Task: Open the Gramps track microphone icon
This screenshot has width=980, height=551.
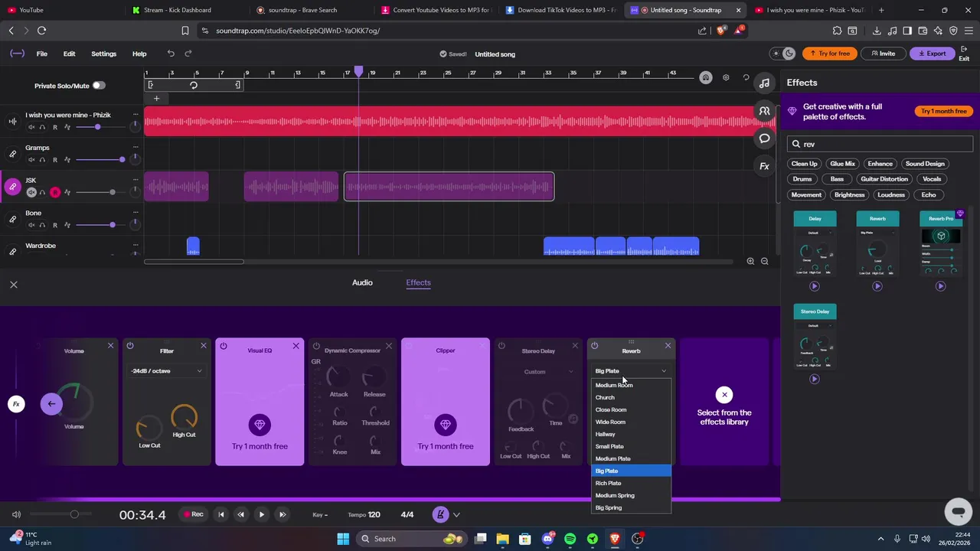Action: click(12, 154)
